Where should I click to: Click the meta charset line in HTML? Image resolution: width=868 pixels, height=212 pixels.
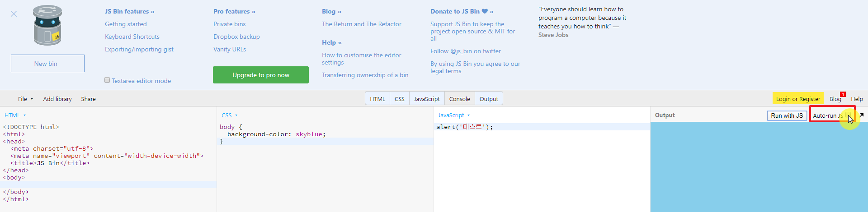tap(52, 148)
